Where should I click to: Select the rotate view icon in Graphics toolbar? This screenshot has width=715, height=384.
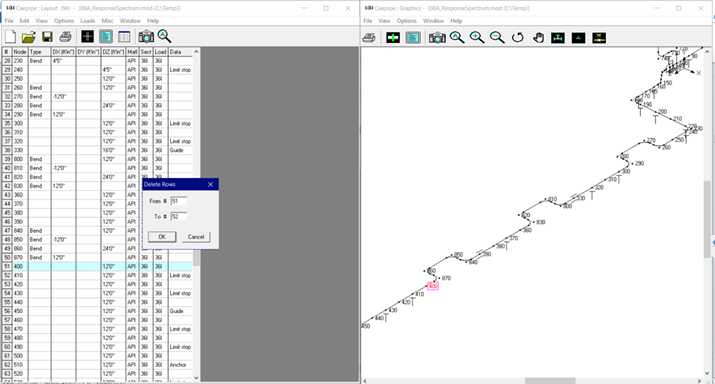517,37
